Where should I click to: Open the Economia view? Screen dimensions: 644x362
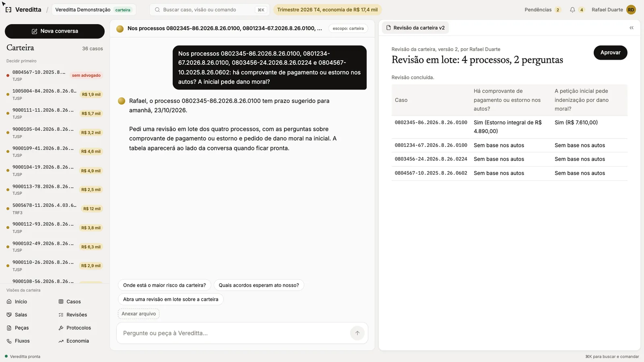click(74, 341)
